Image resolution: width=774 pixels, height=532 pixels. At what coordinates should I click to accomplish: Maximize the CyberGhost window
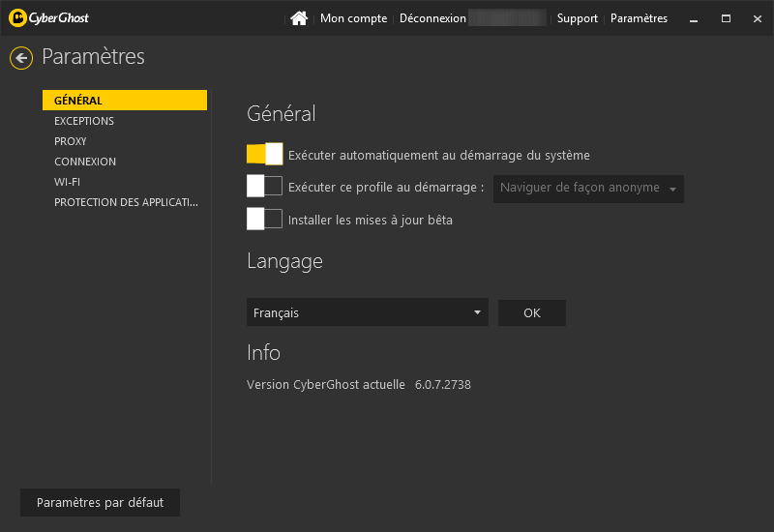click(726, 18)
